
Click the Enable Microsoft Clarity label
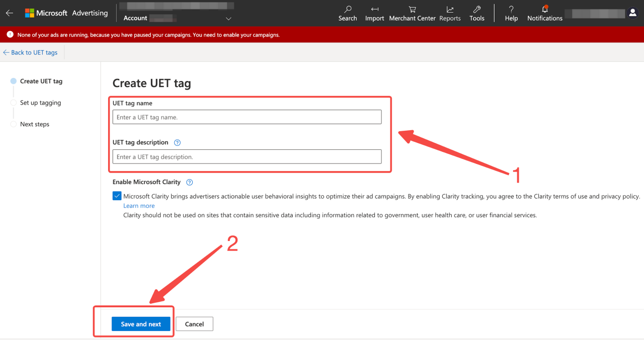tap(146, 182)
